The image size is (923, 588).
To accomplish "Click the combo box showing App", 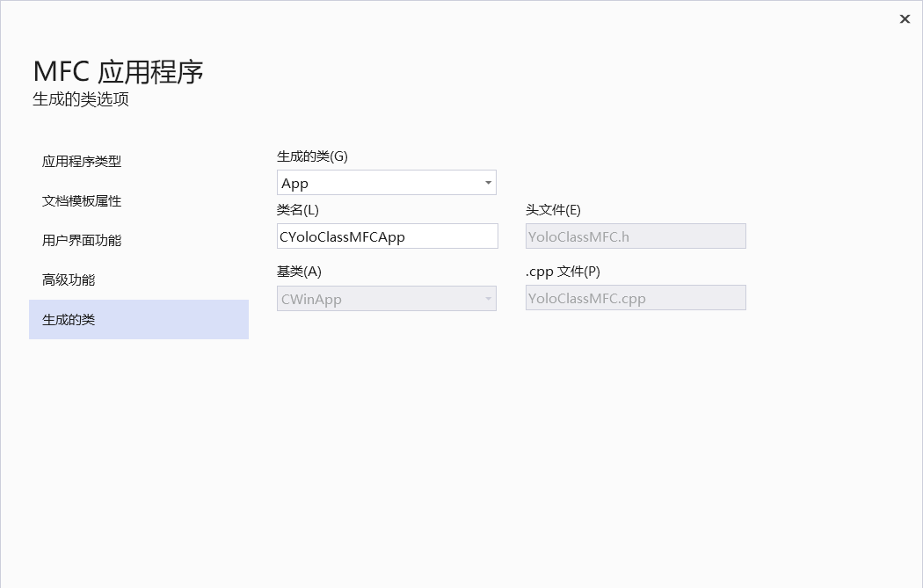I will pyautogui.click(x=378, y=183).
